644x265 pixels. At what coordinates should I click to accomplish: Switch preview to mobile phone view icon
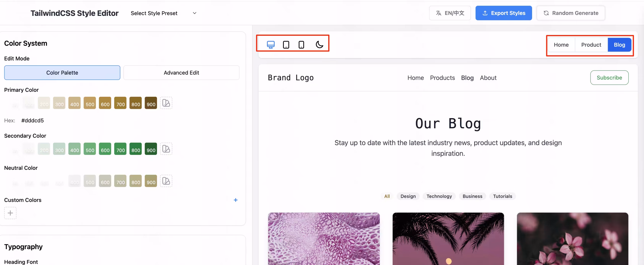[x=301, y=45]
